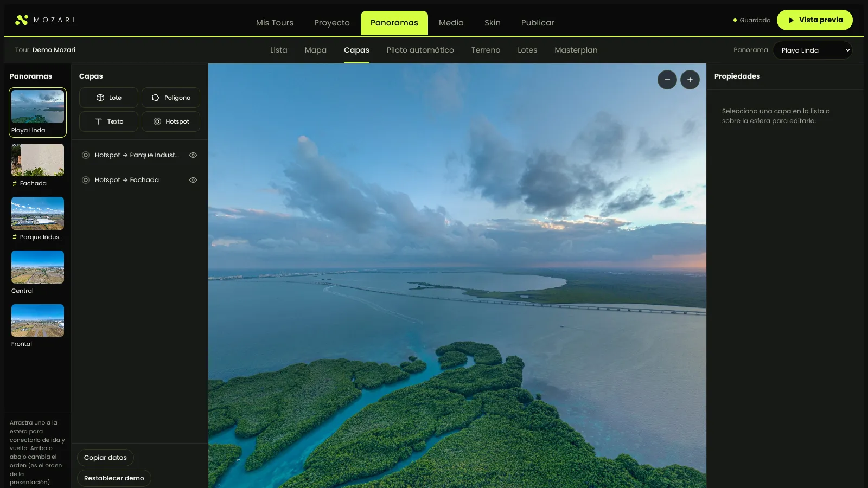Viewport: 868px width, 488px height.
Task: Switch to the Masterplan sub-tab
Action: [576, 50]
